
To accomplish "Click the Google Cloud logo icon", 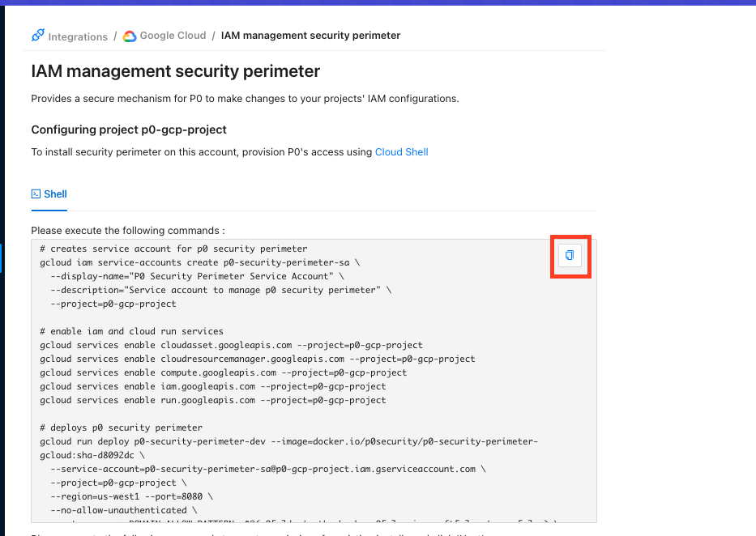I will (x=130, y=36).
